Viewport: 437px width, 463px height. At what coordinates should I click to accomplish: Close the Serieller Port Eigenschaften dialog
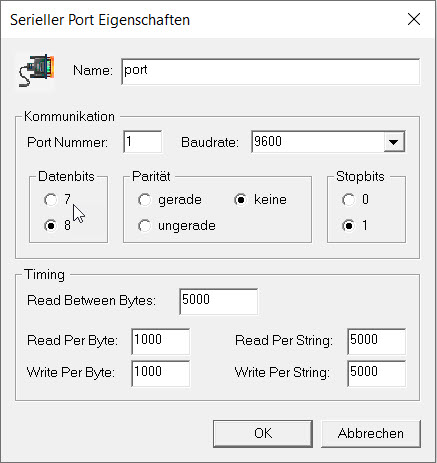click(x=414, y=19)
